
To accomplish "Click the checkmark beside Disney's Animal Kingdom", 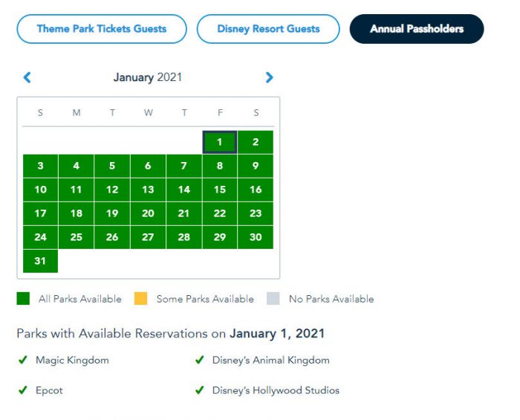I will pos(199,361).
